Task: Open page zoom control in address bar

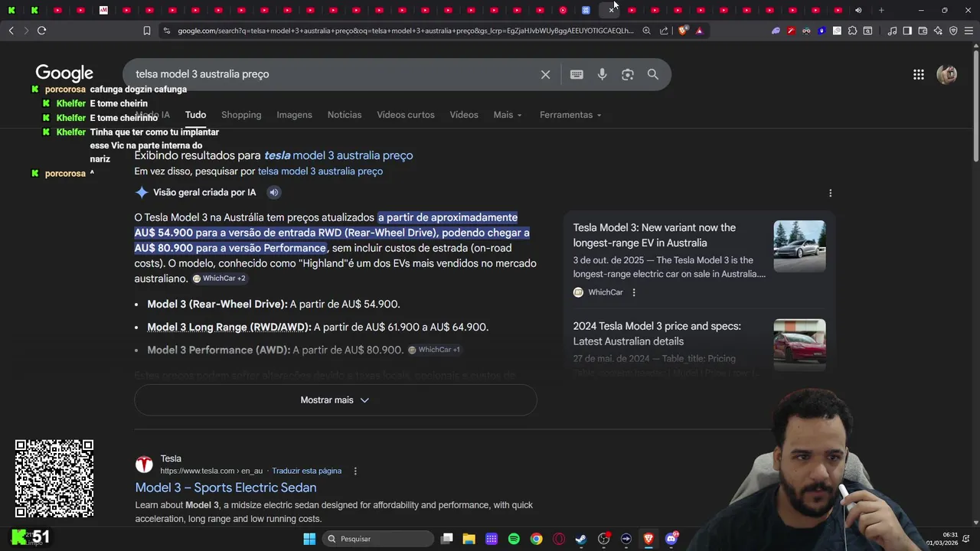Action: pos(647,31)
